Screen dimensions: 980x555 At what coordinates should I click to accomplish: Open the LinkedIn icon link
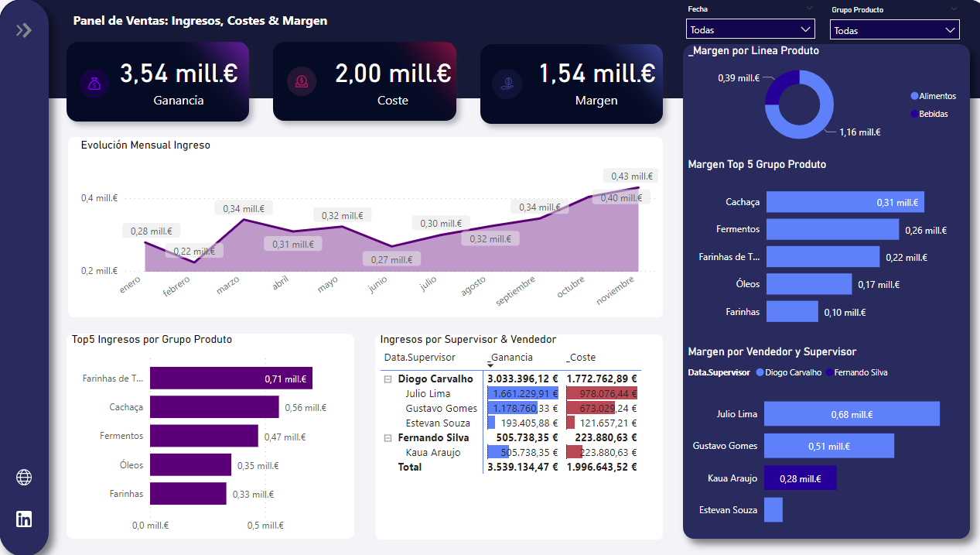coord(24,519)
